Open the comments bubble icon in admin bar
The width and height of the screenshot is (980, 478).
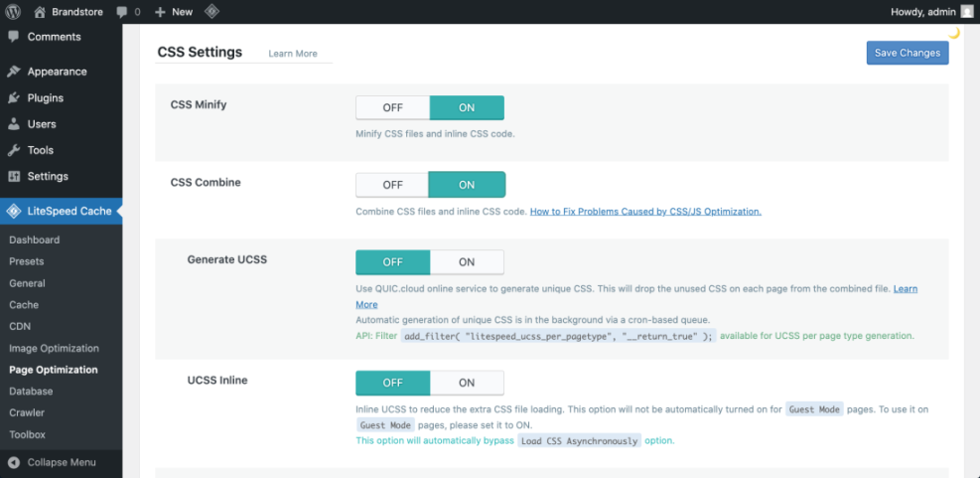pos(122,12)
